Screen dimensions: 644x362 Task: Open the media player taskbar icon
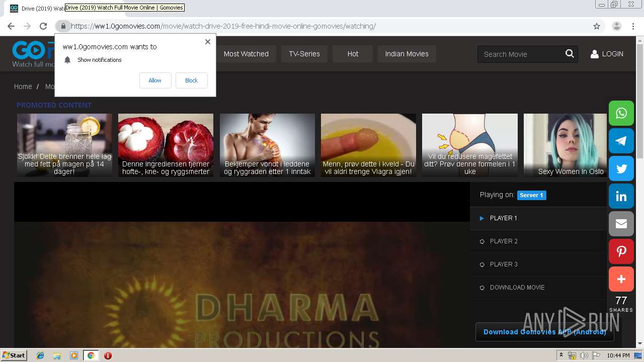(73, 355)
